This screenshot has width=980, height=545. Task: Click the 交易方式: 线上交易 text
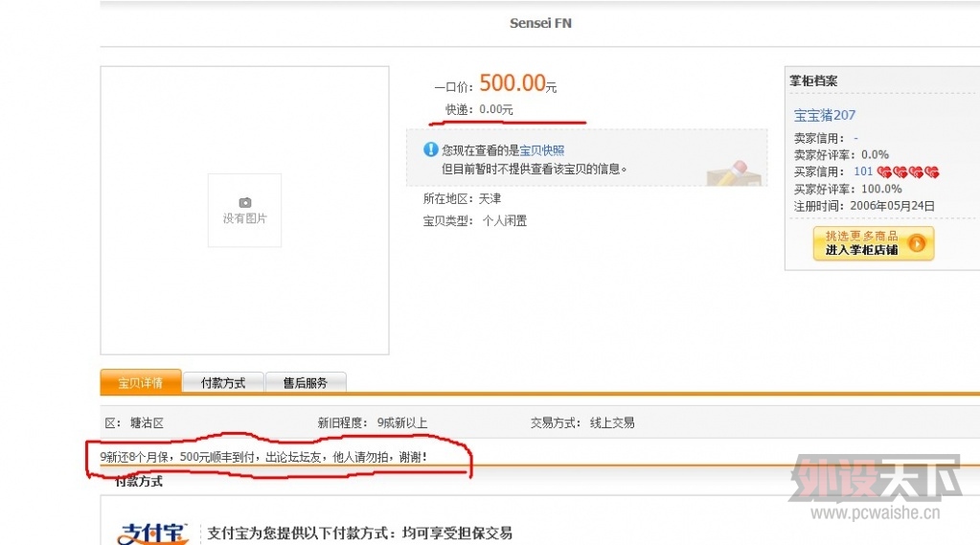582,423
